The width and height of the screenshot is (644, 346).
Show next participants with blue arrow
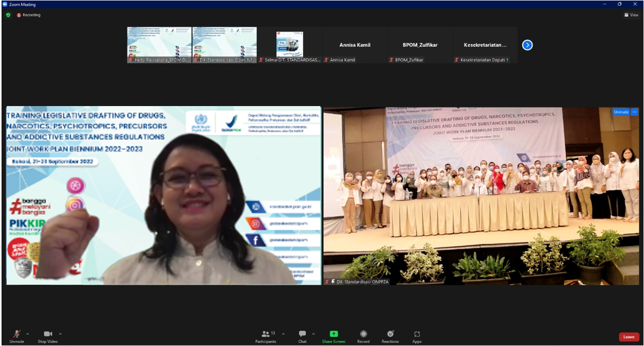(527, 45)
